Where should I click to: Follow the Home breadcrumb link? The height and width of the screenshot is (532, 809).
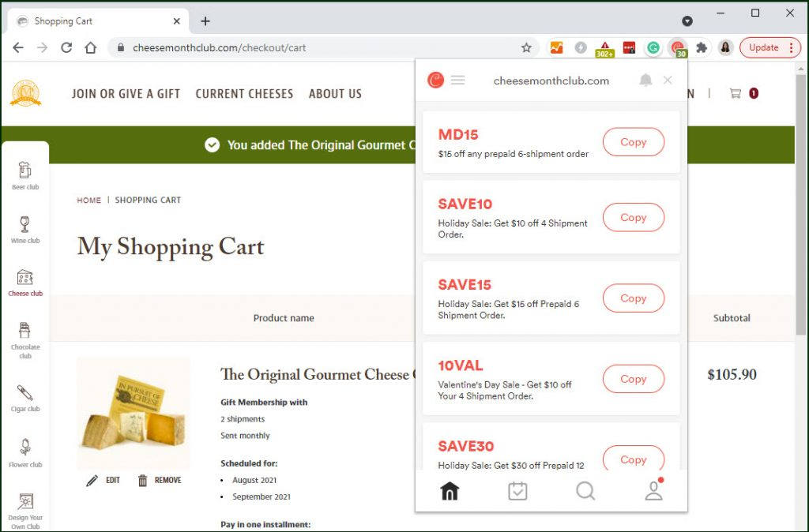coord(88,200)
